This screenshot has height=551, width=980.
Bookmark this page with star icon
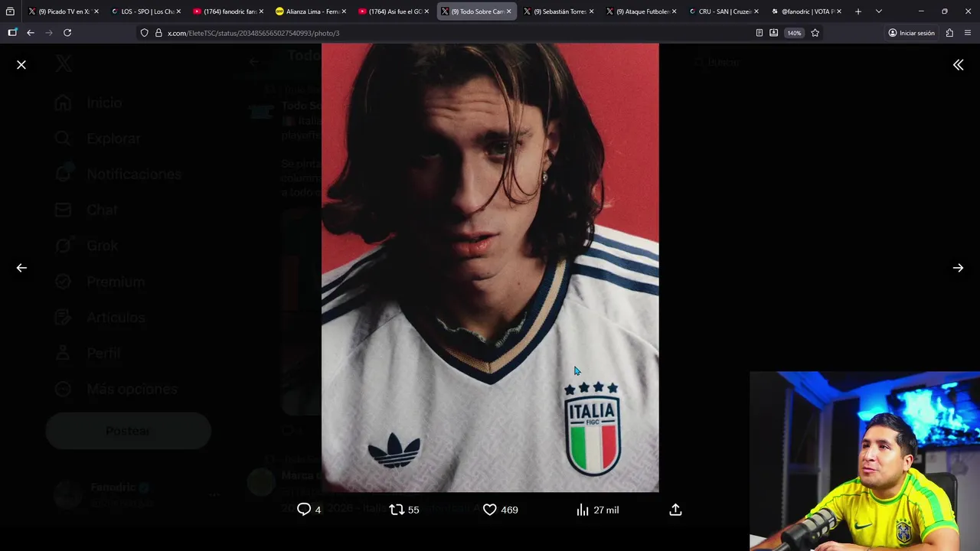click(x=815, y=33)
